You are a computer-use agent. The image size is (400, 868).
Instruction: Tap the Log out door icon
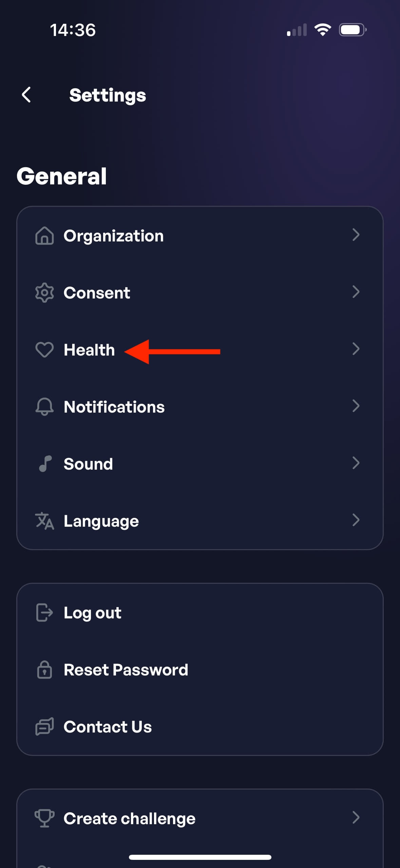click(x=44, y=613)
